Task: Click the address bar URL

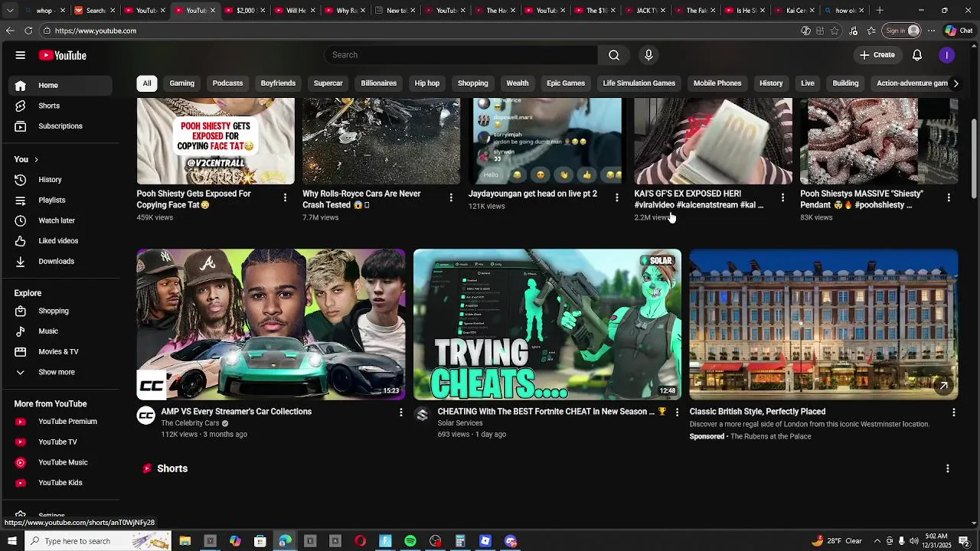Action: [x=96, y=31]
